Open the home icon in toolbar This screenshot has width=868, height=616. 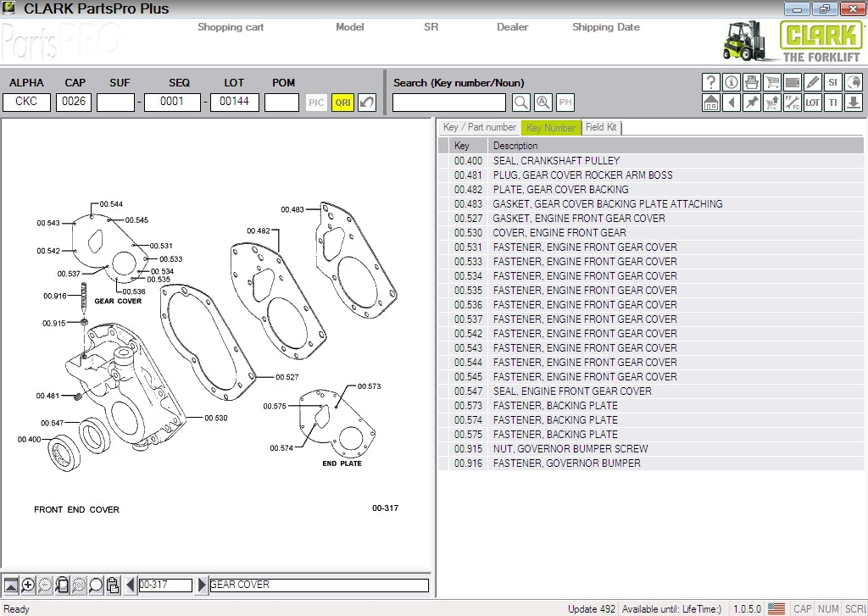click(711, 103)
